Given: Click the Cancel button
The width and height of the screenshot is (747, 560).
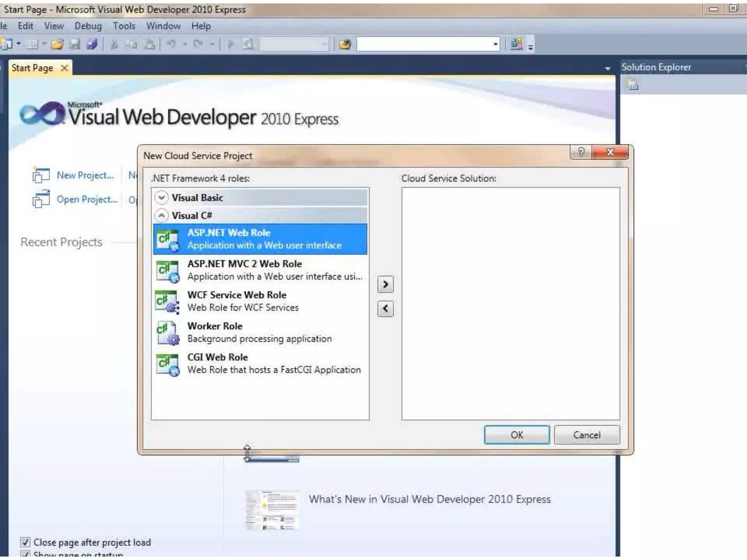Looking at the screenshot, I should 587,435.
